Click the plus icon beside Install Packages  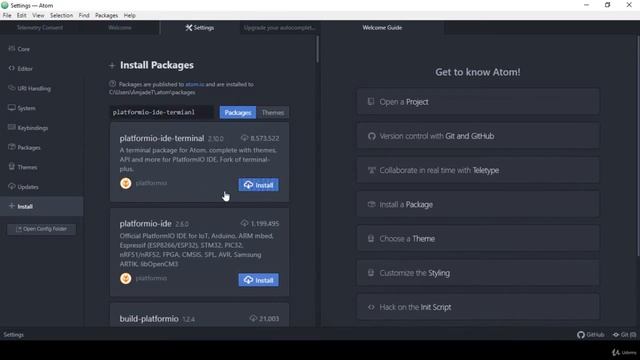[x=112, y=65]
